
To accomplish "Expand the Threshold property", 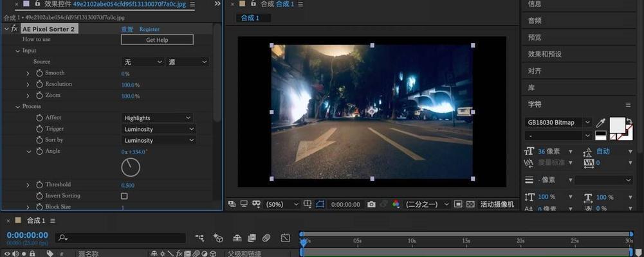I will coord(28,185).
